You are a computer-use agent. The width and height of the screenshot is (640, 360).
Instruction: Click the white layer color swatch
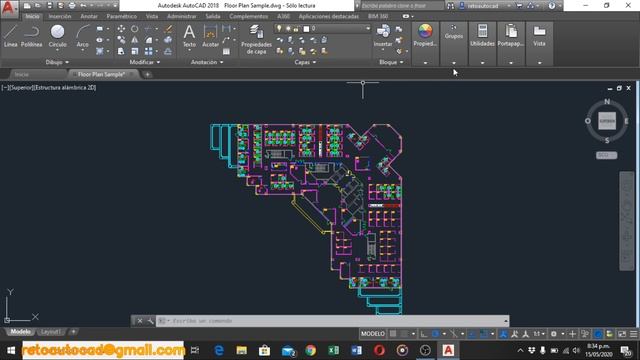306,29
